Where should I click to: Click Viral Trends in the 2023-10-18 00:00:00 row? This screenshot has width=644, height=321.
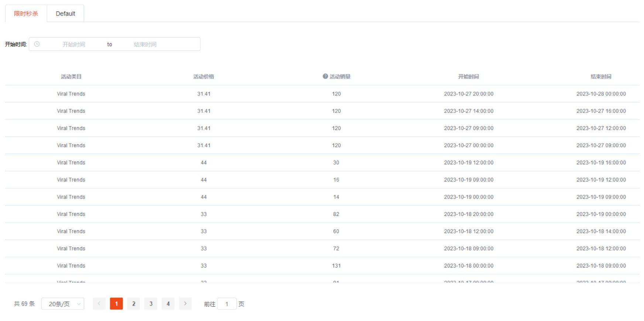pos(71,266)
